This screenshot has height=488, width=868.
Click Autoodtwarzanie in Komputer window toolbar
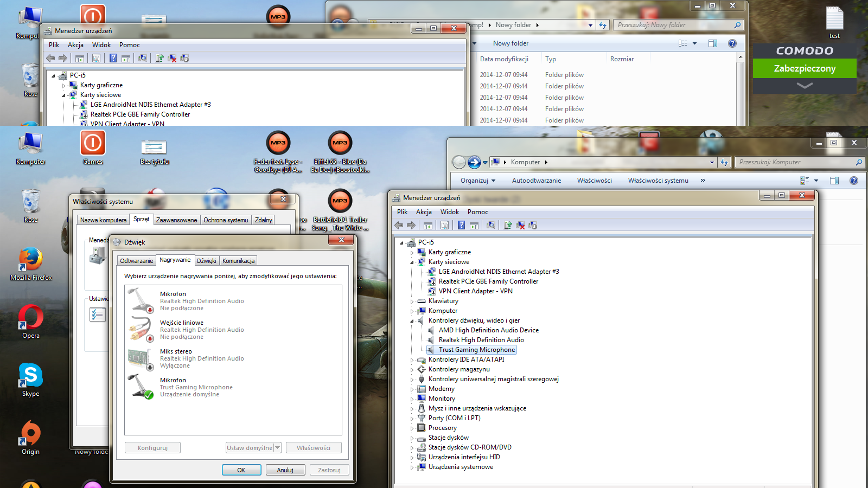point(537,181)
